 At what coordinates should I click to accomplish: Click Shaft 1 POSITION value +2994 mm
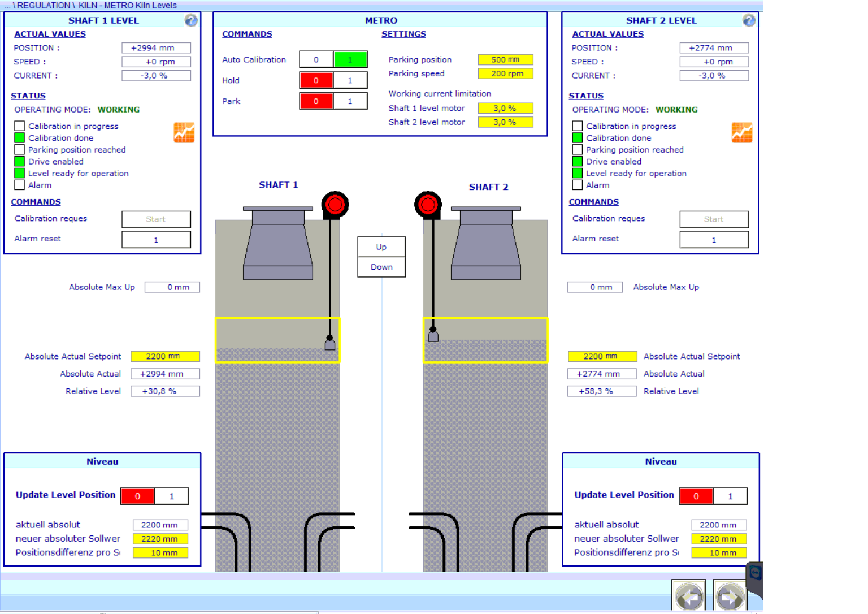tap(156, 48)
